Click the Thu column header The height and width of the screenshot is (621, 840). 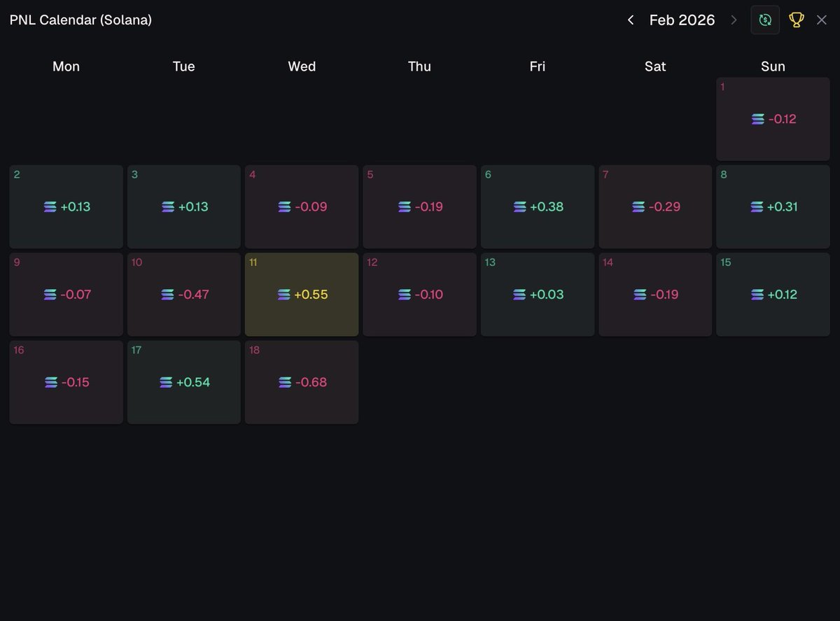419,67
